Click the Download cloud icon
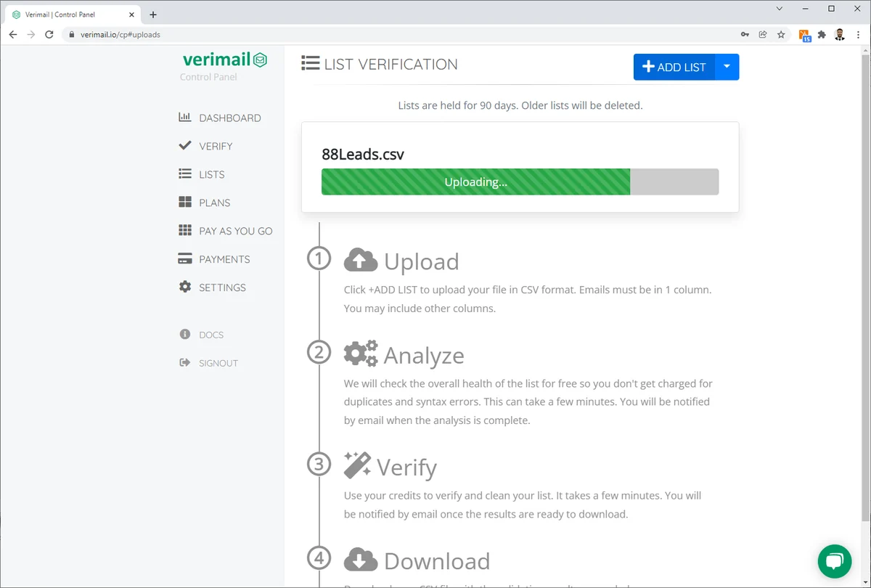871x588 pixels. click(361, 559)
